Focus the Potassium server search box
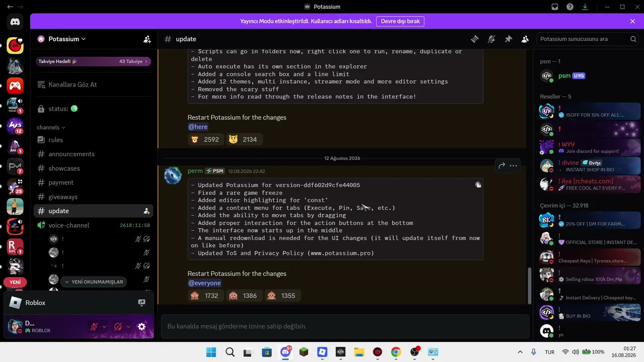Viewport: 644px width, 362px height. pos(588,39)
